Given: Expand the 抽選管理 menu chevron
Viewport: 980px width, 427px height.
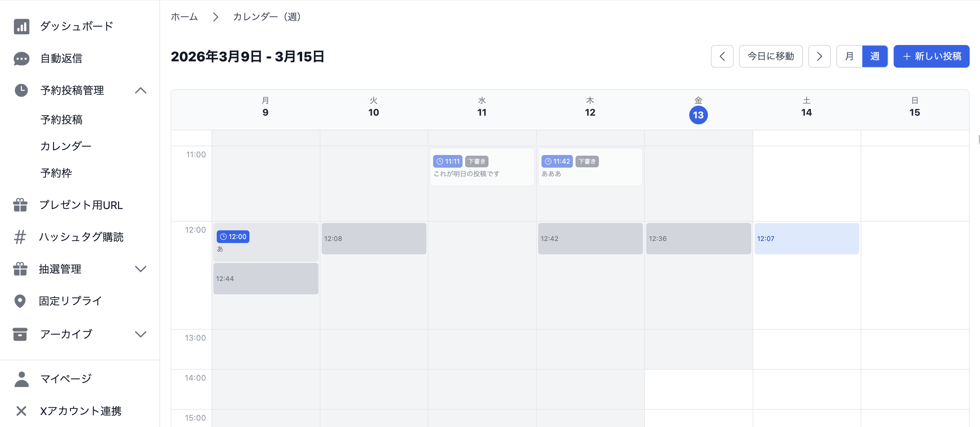Looking at the screenshot, I should (x=141, y=269).
